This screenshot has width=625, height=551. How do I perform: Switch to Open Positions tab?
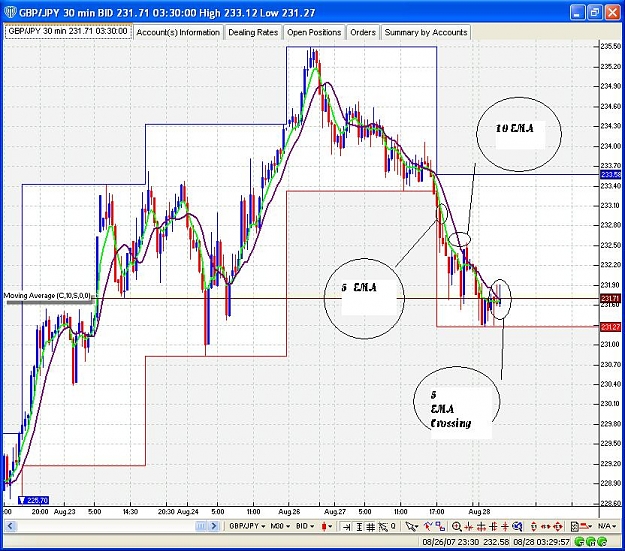tap(314, 32)
